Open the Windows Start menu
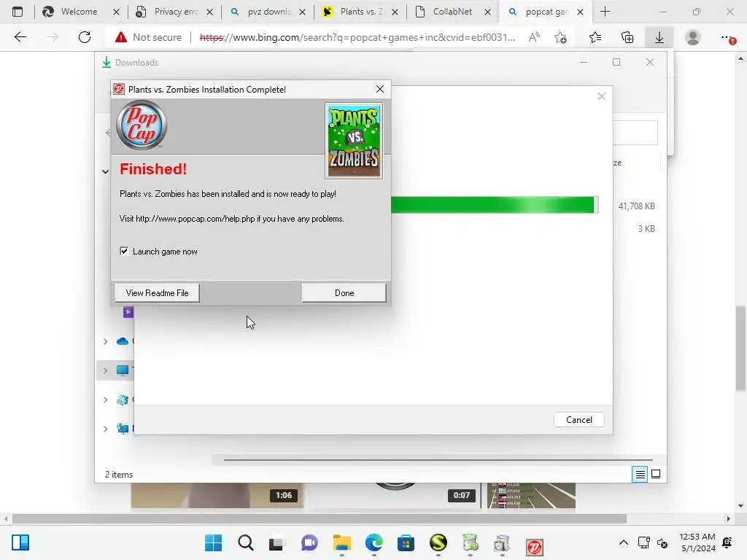This screenshot has width=747, height=560. coord(214,542)
